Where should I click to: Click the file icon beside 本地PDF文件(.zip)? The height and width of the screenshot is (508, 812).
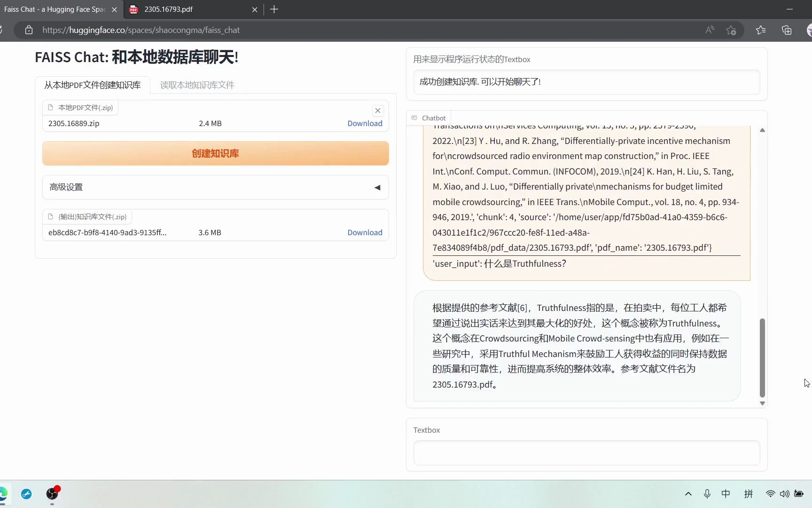click(x=51, y=108)
